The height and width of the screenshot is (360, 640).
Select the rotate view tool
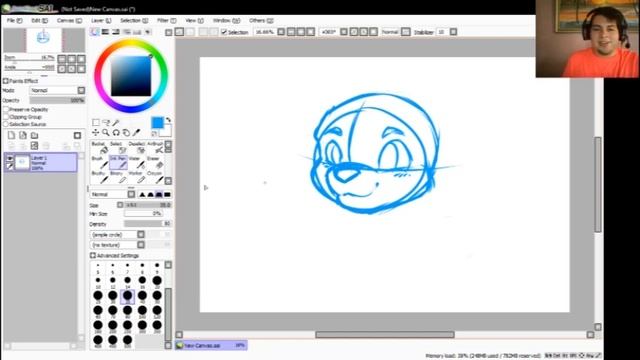tap(116, 133)
